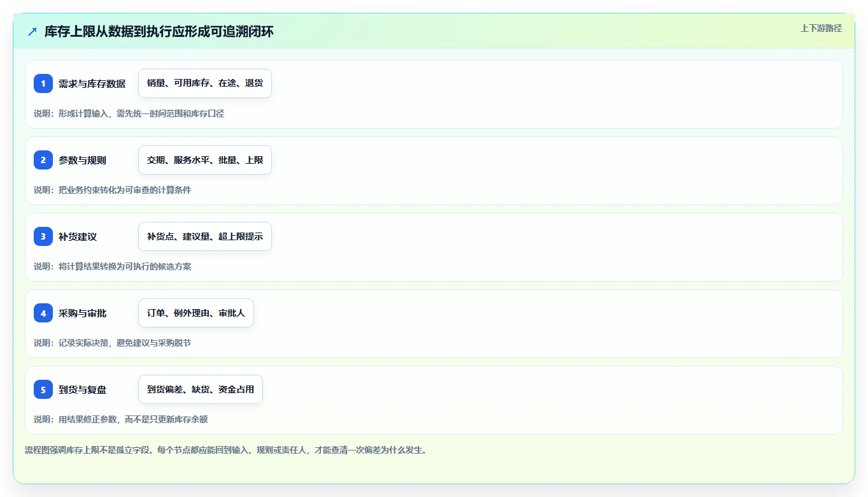Click the title 库存上限从数据到执行应形成可追溯闭环
The width and height of the screenshot is (868, 497).
point(159,31)
